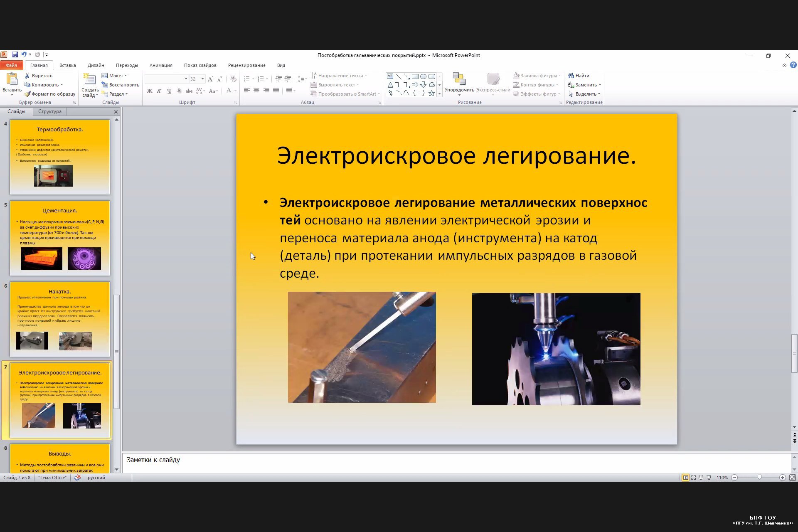Click 110% zoom level text

coord(722,478)
